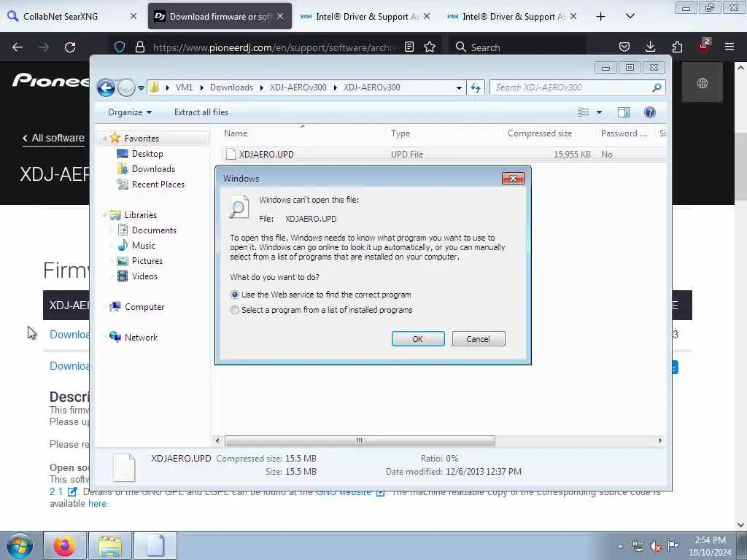Click OK in Windows dialog

click(418, 339)
